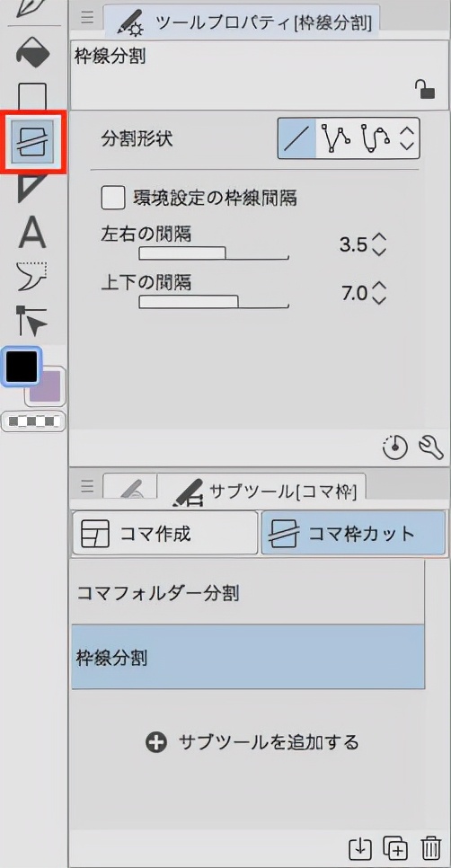Click the 7.0 value field

tap(355, 293)
